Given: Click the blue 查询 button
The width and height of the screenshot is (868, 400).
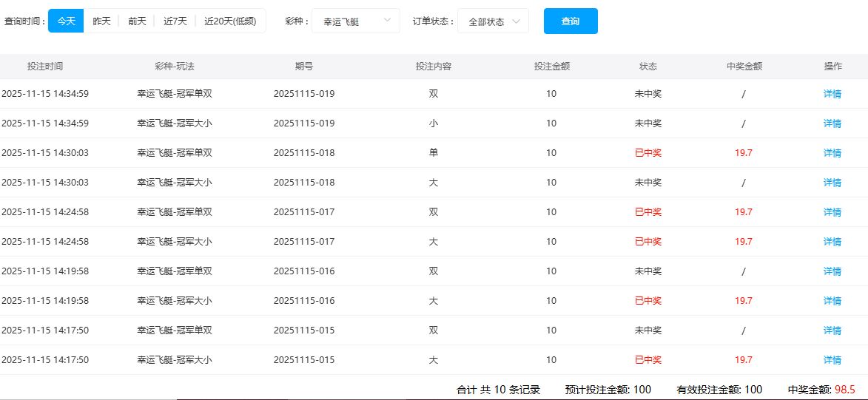Looking at the screenshot, I should pos(570,21).
